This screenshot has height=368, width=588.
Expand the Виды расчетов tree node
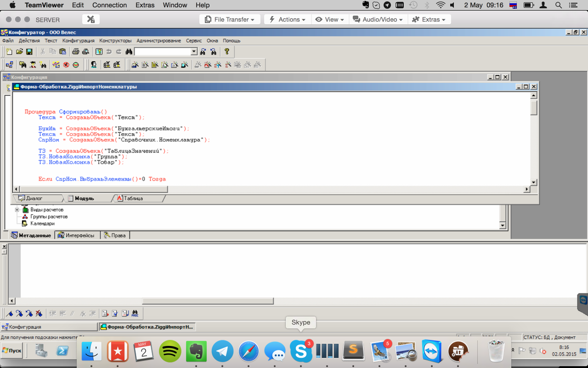[17, 210]
